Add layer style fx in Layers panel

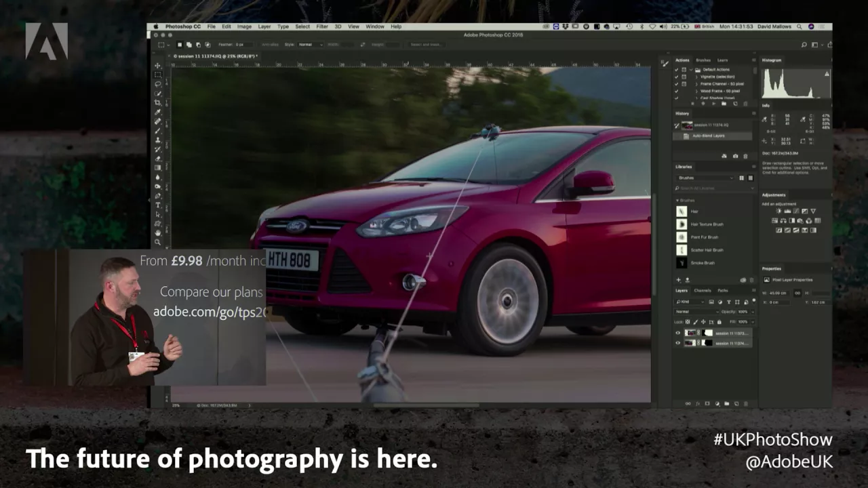(698, 403)
